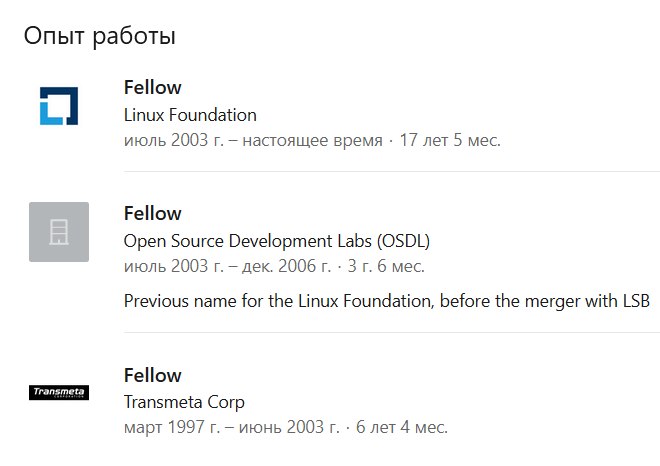Screen dimensions: 660x466
Task: Select the Linux Foundation company name
Action: click(190, 115)
